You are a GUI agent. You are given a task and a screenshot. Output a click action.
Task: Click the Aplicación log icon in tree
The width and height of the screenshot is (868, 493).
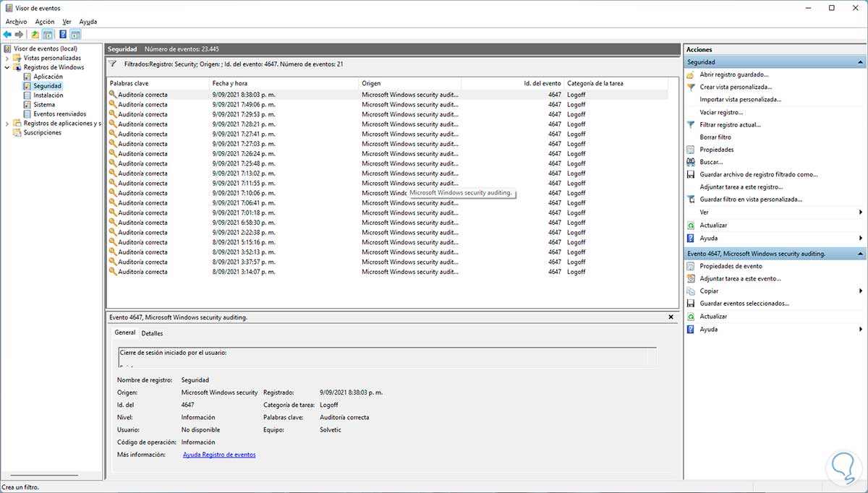(x=27, y=77)
